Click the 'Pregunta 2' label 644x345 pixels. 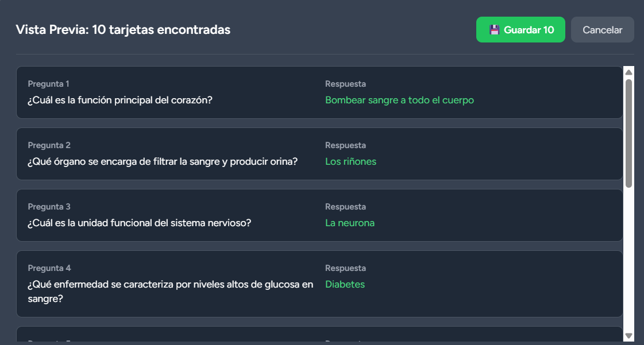49,145
